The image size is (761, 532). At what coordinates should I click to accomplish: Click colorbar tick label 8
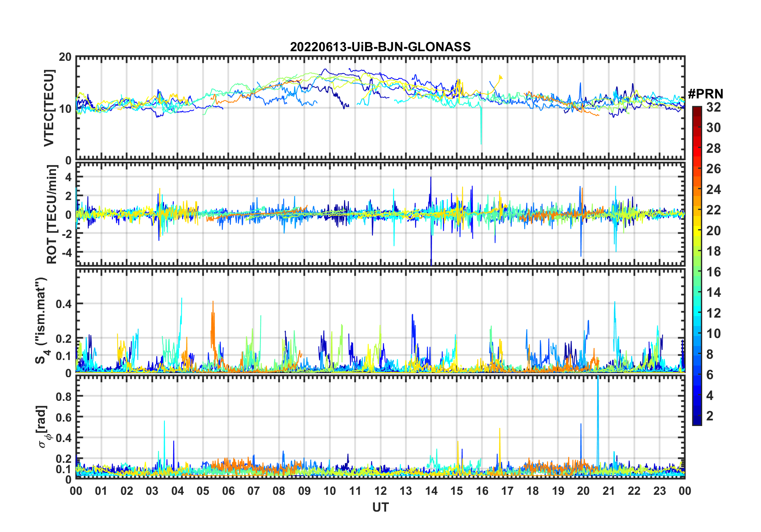[x=710, y=354]
